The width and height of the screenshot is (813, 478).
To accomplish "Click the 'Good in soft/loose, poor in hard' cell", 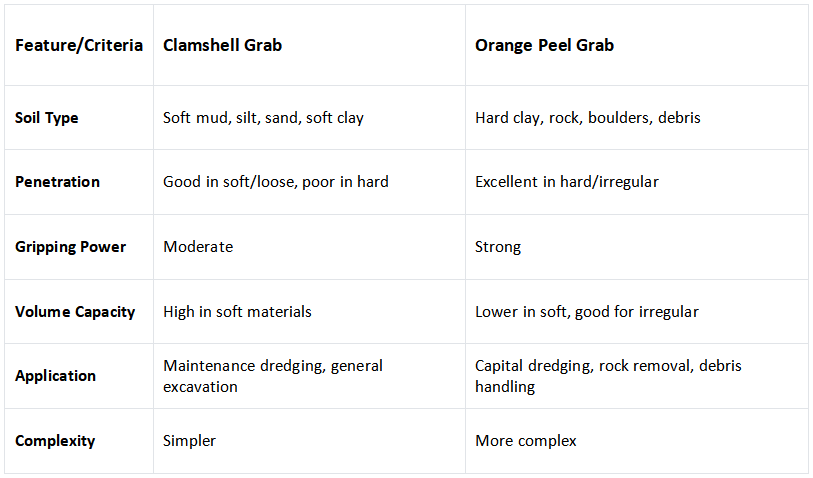I will click(x=309, y=182).
